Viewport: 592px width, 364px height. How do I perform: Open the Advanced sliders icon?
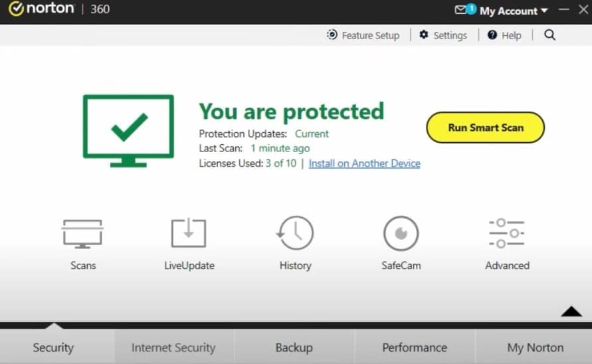coord(507,233)
